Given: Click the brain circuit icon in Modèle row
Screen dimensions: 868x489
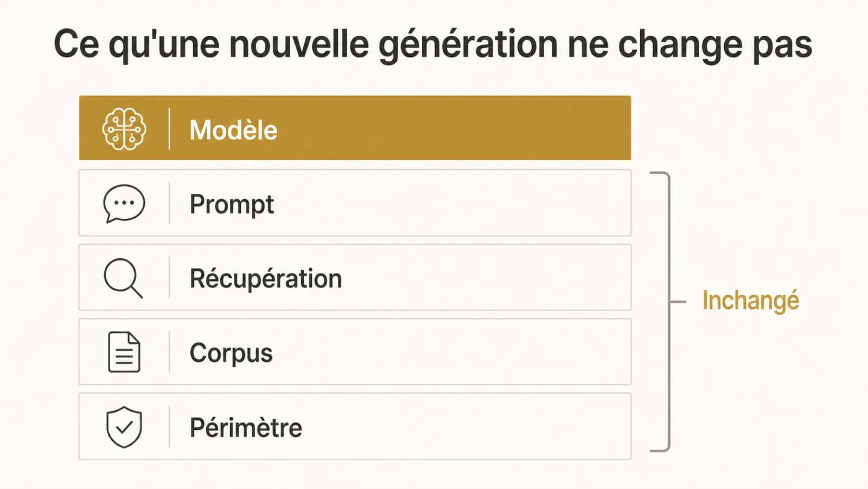Looking at the screenshot, I should [x=124, y=129].
